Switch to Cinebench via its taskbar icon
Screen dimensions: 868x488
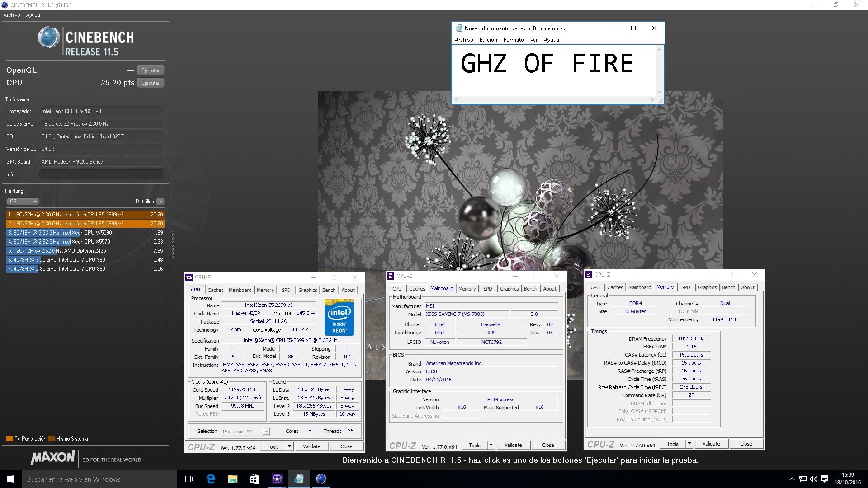pyautogui.click(x=321, y=479)
